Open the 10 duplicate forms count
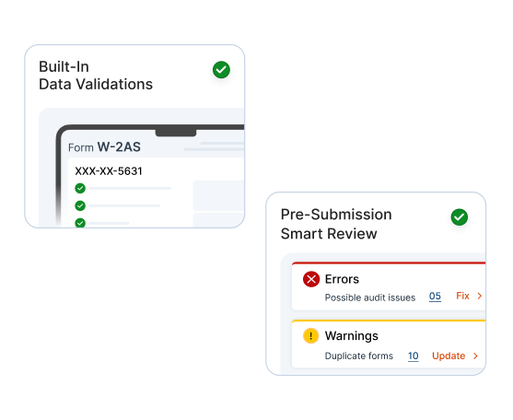 [413, 356]
